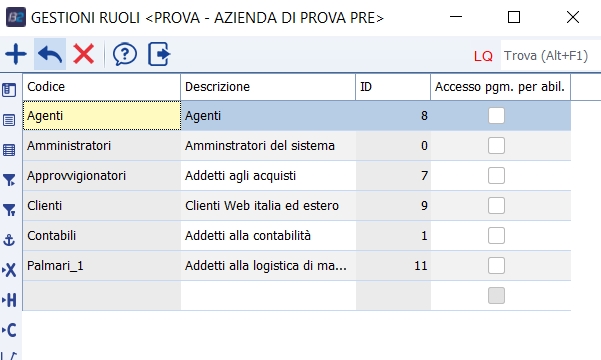The image size is (601, 360).
Task: Click the undo arrow toolbar icon
Action: point(50,54)
